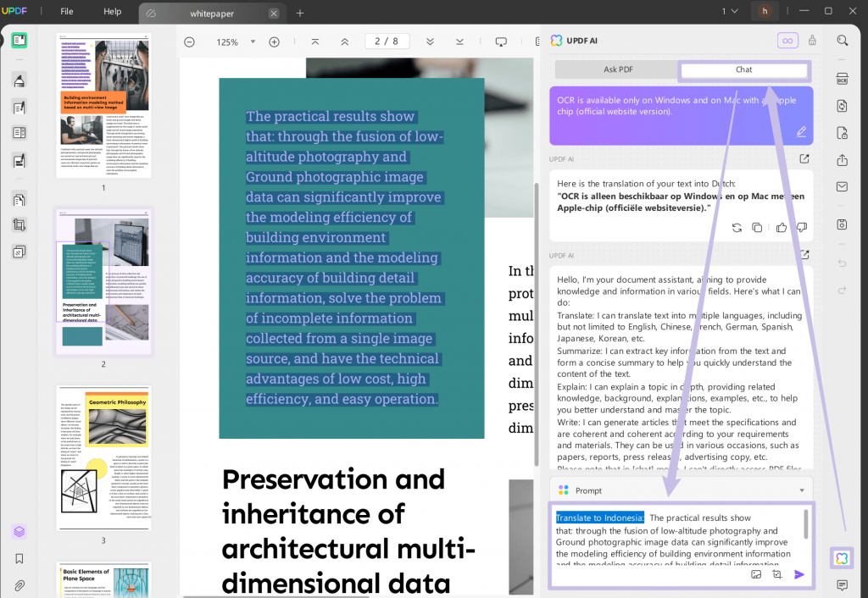Zoom out with the minus icon
The height and width of the screenshot is (598, 868).
(x=189, y=42)
